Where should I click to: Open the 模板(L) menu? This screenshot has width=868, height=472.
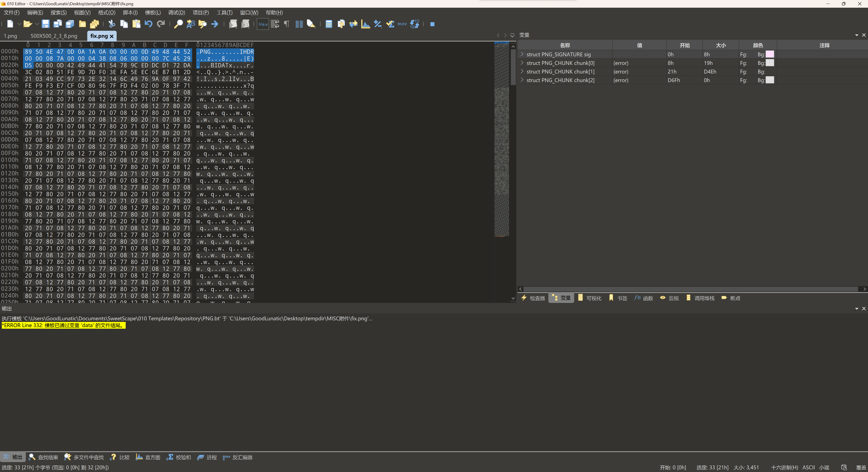[x=153, y=12]
